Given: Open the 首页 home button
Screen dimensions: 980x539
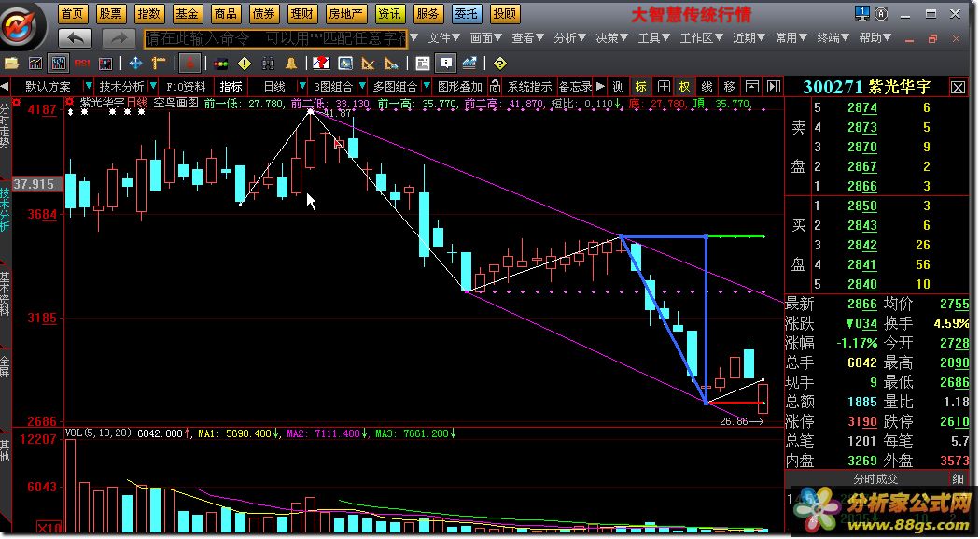Looking at the screenshot, I should 73,13.
